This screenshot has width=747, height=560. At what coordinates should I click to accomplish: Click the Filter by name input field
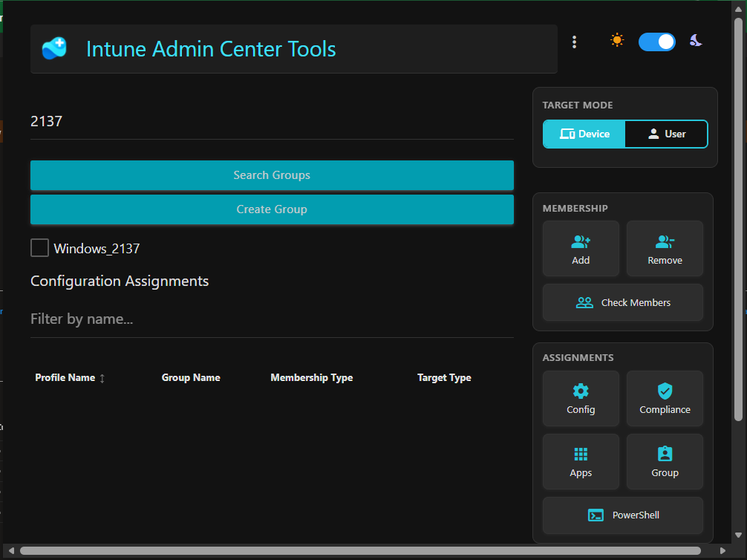pos(272,318)
